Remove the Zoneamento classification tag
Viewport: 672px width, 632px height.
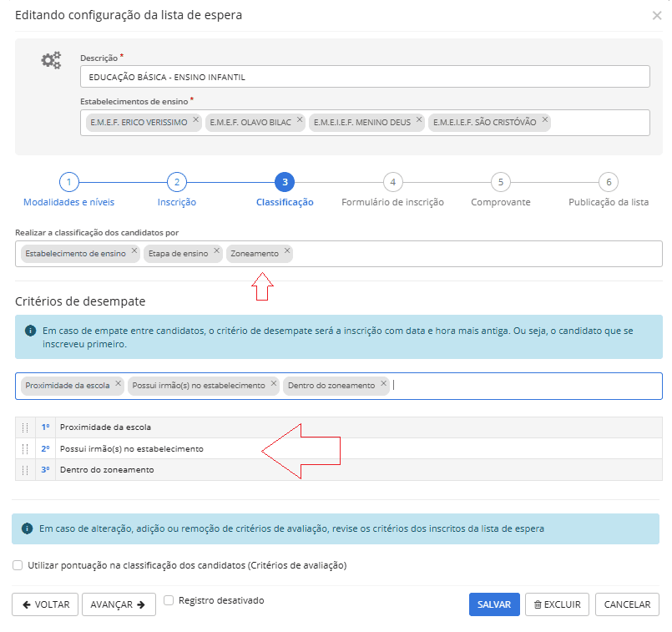coord(287,251)
